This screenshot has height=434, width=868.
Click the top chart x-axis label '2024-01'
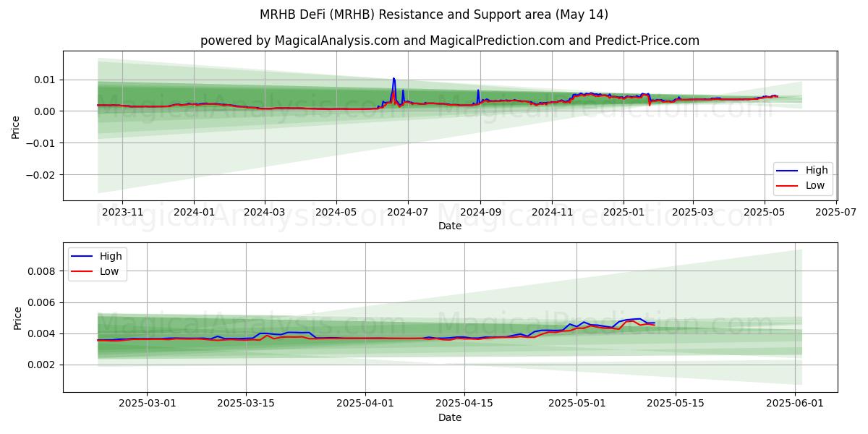[x=194, y=213]
